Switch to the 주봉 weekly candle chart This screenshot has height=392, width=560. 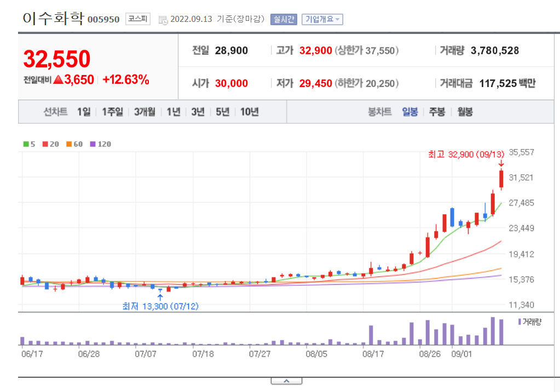tap(437, 112)
